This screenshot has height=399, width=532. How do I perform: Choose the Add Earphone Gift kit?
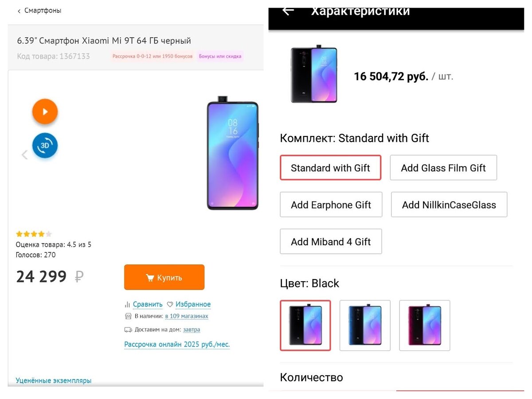click(331, 204)
